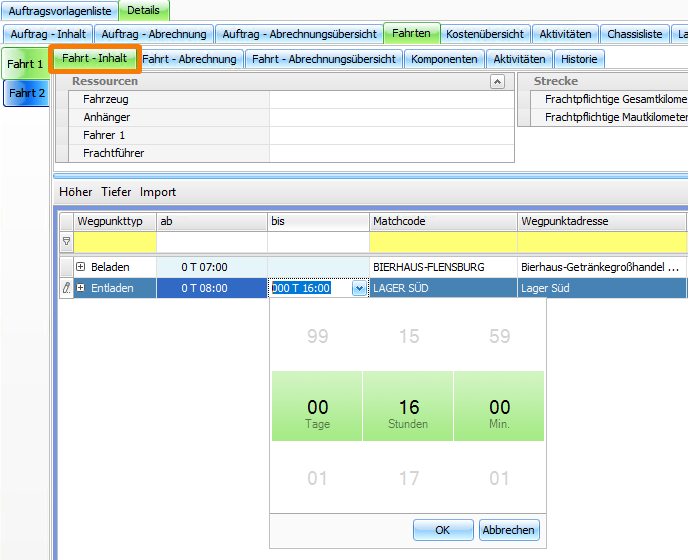Screen dimensions: 688x560
Task: Select hour 17 in the Stunden wheel
Action: tap(409, 479)
